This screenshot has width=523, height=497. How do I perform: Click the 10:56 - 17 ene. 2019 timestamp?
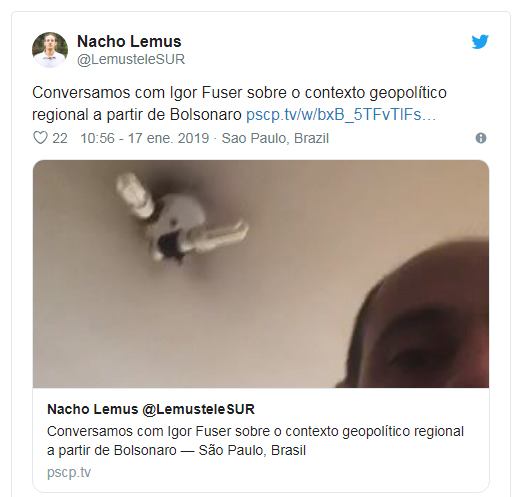[x=144, y=138]
